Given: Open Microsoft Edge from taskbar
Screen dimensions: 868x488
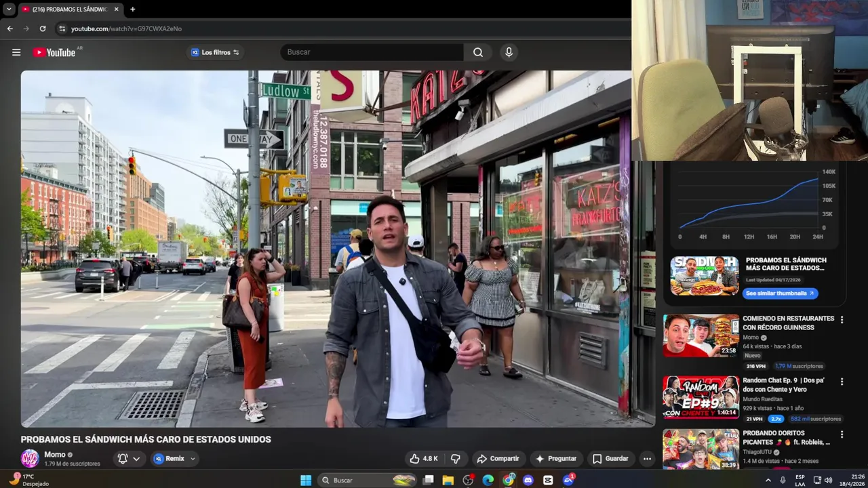Looking at the screenshot, I should (488, 480).
